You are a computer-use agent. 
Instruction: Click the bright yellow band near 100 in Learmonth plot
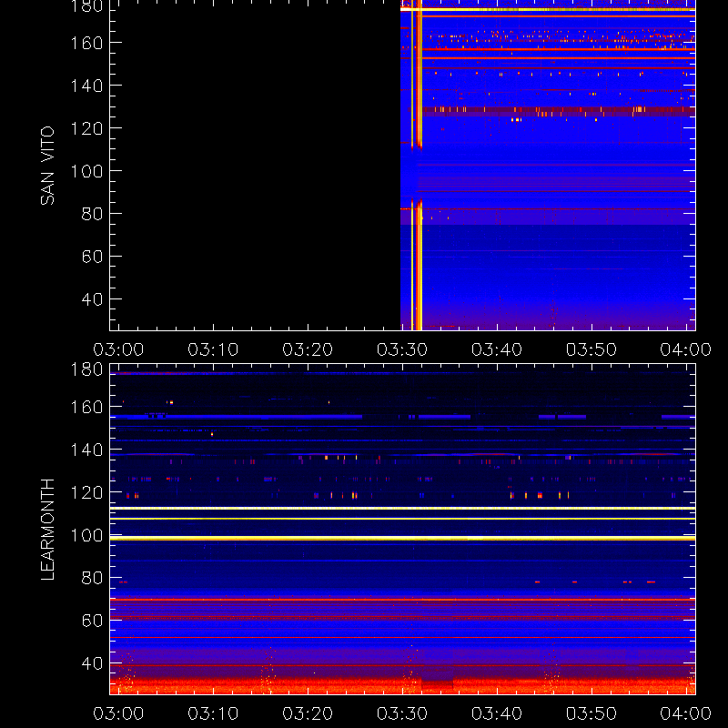click(402, 538)
